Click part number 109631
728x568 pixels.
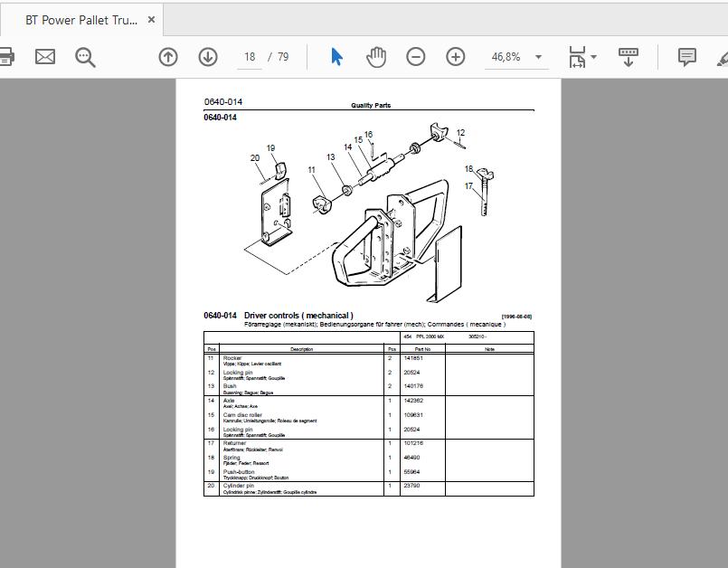[x=413, y=415]
